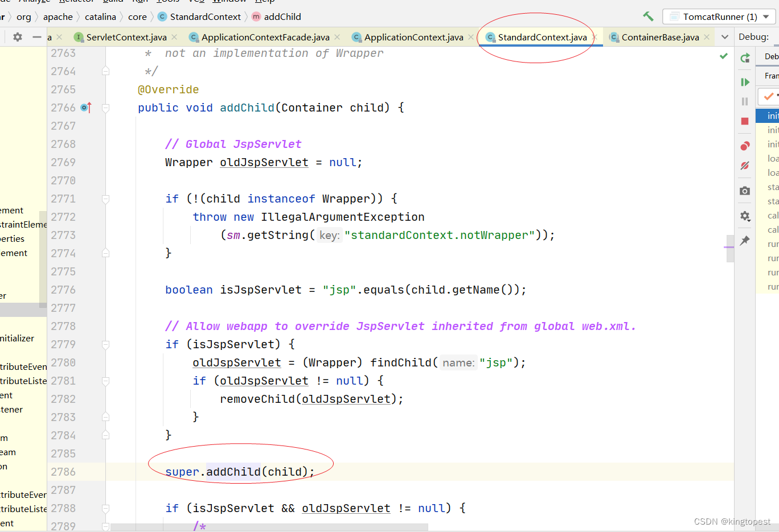This screenshot has height=532, width=779.
Task: Toggle the Pin Tab pushpin icon
Action: pyautogui.click(x=745, y=241)
